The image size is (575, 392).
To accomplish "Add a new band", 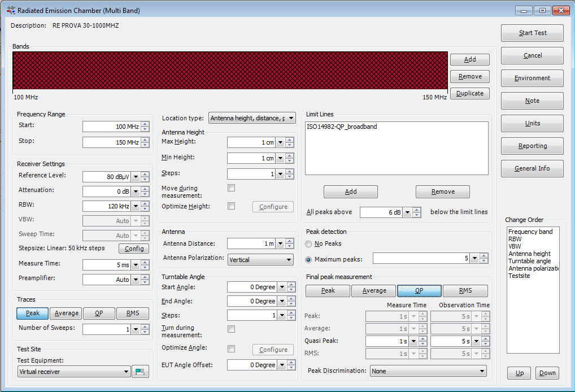I will coord(470,59).
